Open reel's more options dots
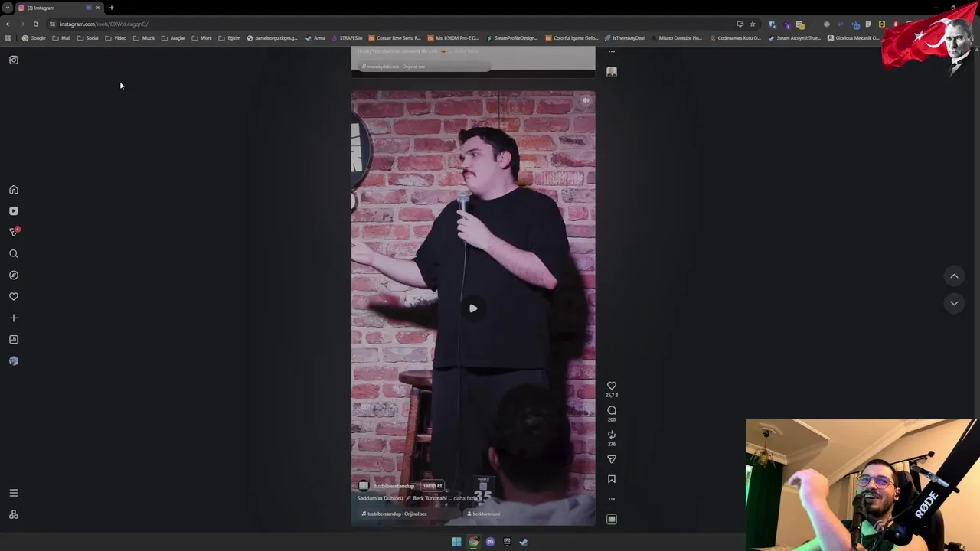The height and width of the screenshot is (551, 980). point(611,499)
